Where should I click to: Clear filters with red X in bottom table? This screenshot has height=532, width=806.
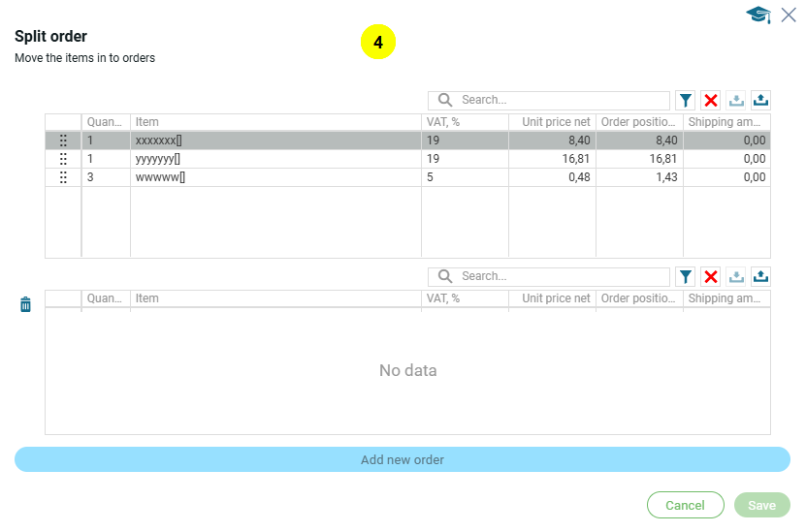tap(711, 276)
